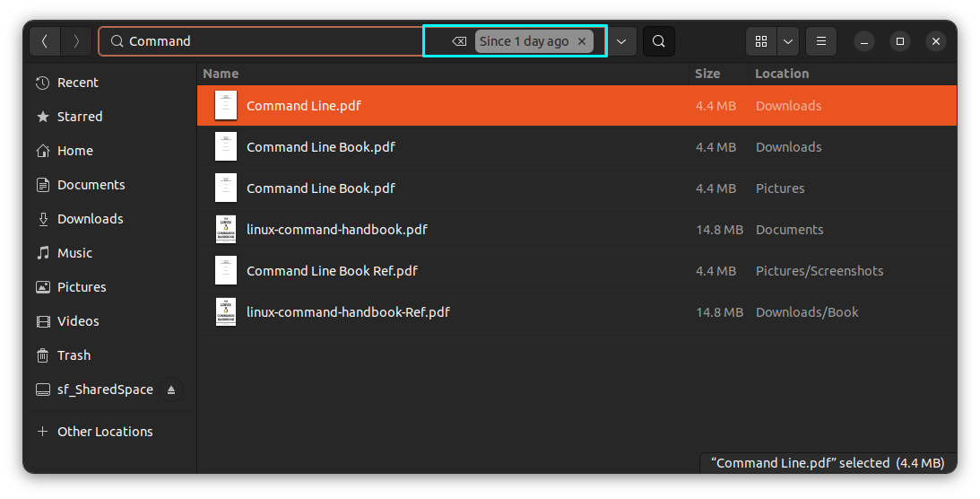This screenshot has width=980, height=499.
Task: Clear search text with backspace icon
Action: pyautogui.click(x=459, y=41)
